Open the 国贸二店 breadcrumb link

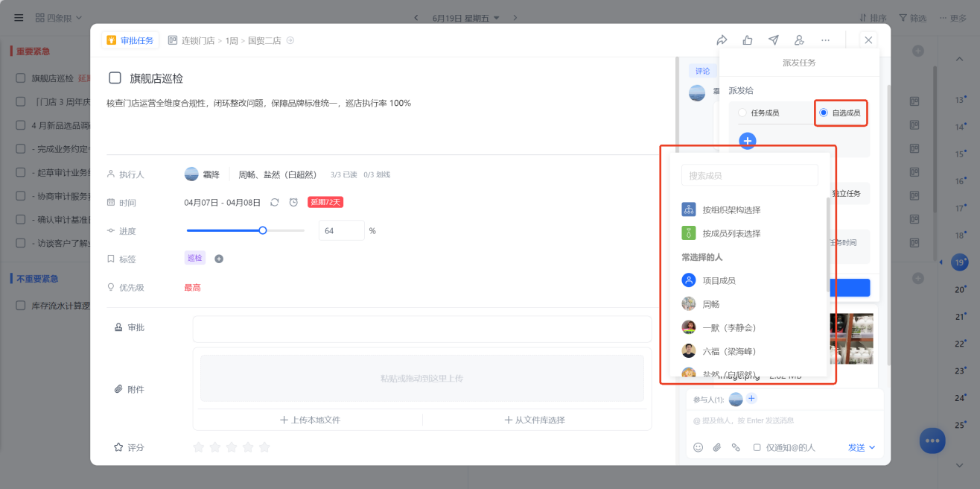(x=264, y=40)
